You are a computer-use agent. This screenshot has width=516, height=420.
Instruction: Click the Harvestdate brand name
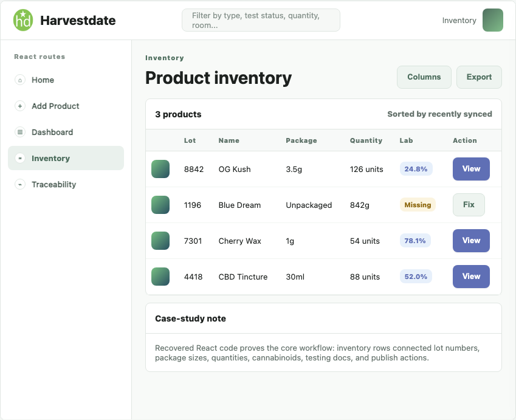[x=78, y=21]
